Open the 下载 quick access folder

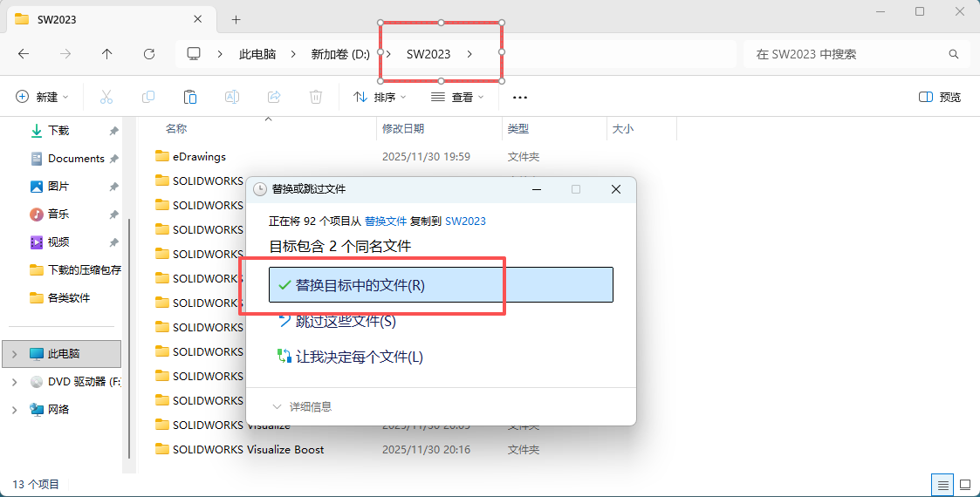click(x=58, y=131)
